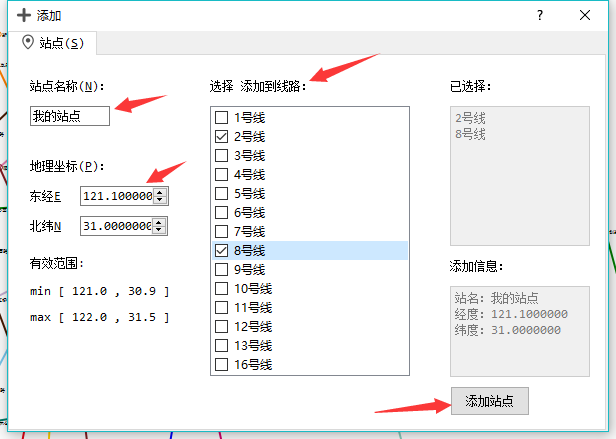The width and height of the screenshot is (616, 439).
Task: Check the 1号线 checkbox
Action: click(222, 118)
